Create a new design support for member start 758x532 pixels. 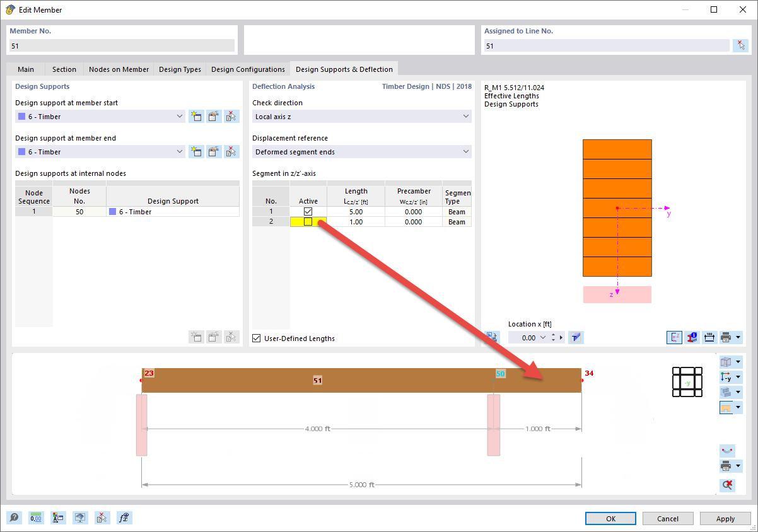tap(196, 116)
